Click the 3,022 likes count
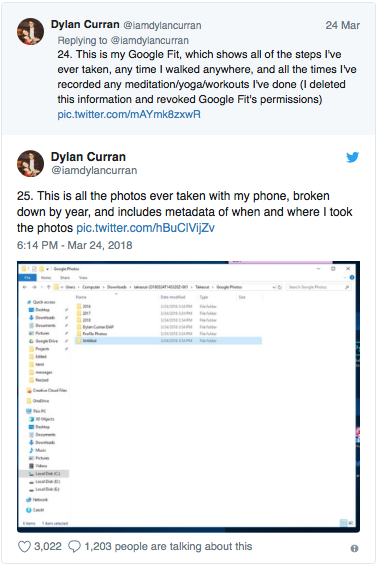The height and width of the screenshot is (564, 377). pyautogui.click(x=48, y=546)
